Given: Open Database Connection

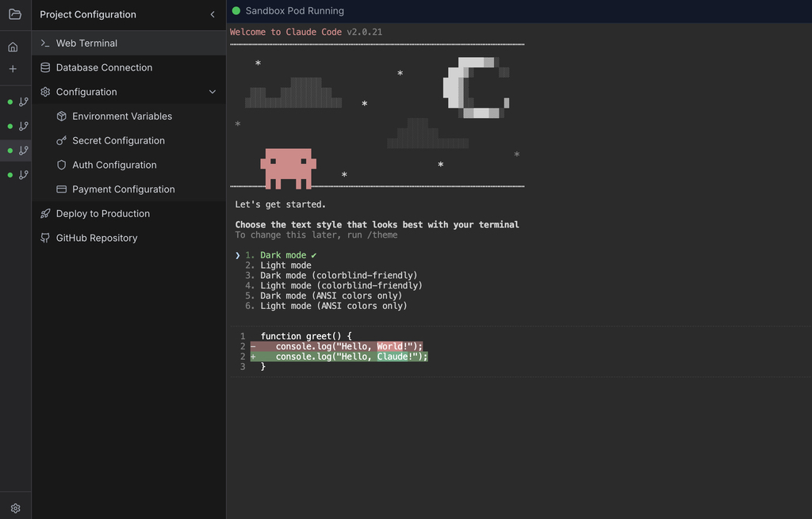Looking at the screenshot, I should click(x=128, y=67).
